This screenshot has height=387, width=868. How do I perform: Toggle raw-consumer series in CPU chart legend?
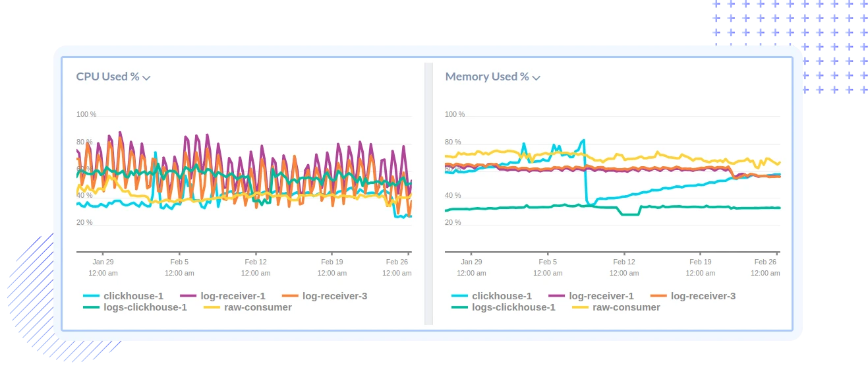click(x=248, y=307)
